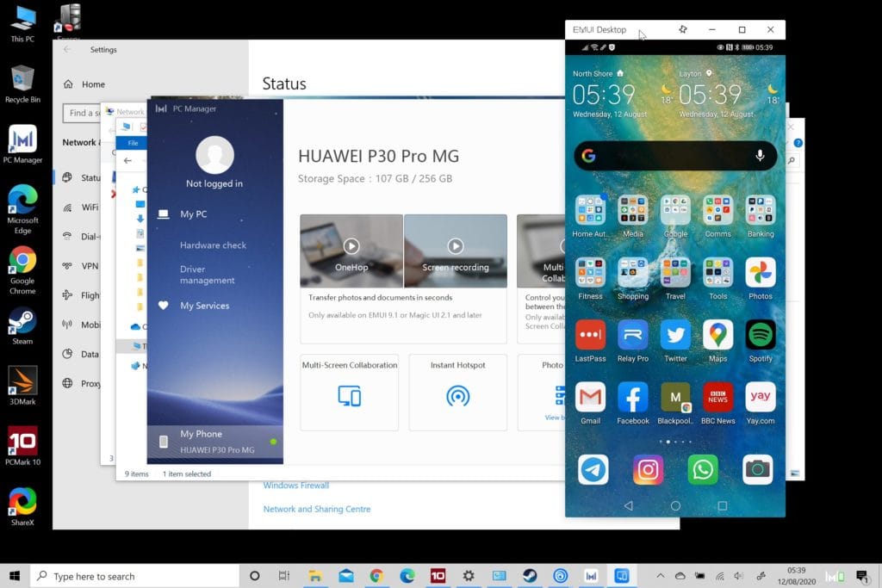882x588 pixels.
Task: Open Network and Sharing Centre link
Action: tap(317, 509)
